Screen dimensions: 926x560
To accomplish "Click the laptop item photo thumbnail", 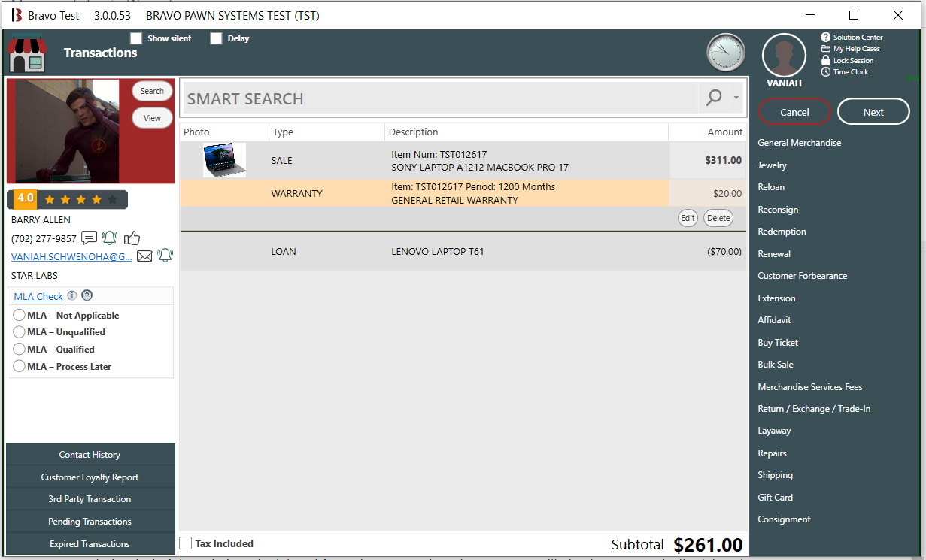I will [x=224, y=160].
